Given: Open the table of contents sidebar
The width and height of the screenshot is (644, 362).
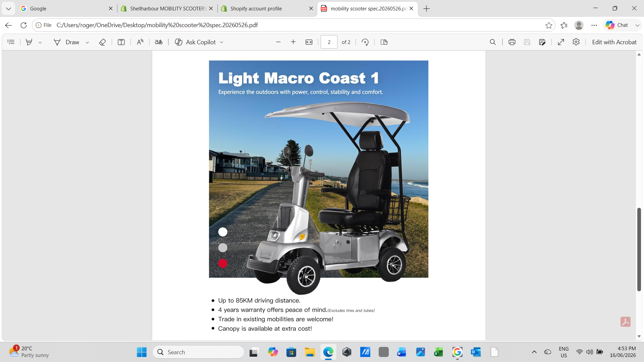Looking at the screenshot, I should click(x=11, y=42).
